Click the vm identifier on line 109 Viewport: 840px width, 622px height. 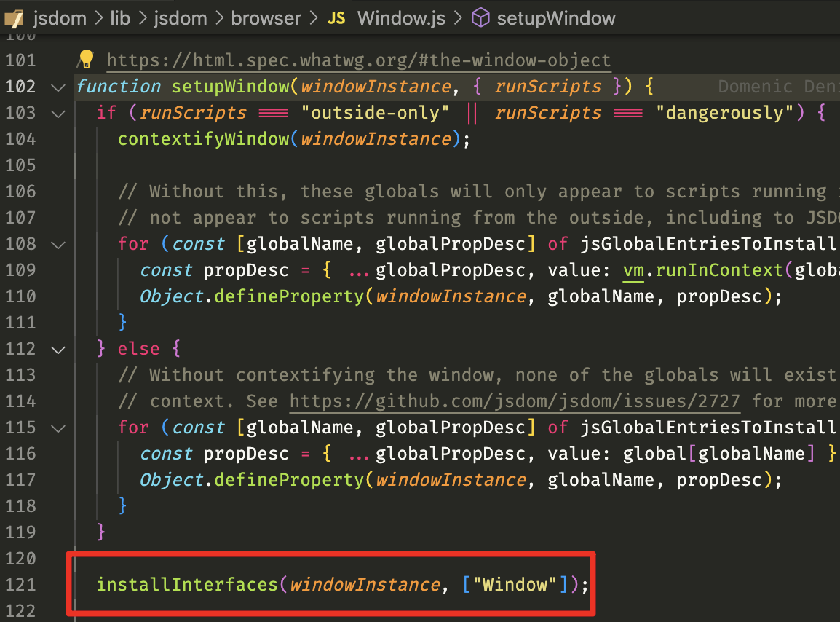coord(633,270)
